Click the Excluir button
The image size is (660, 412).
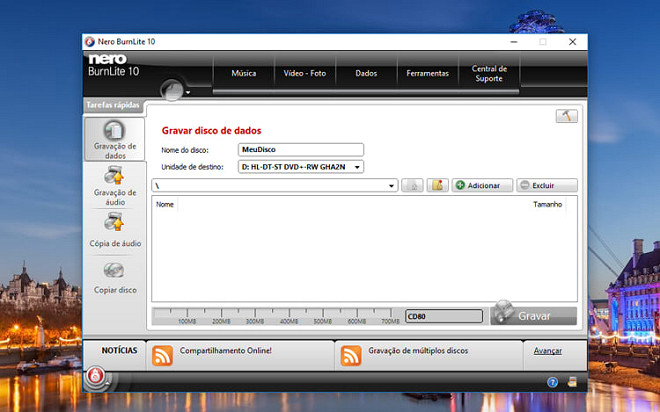click(x=547, y=186)
